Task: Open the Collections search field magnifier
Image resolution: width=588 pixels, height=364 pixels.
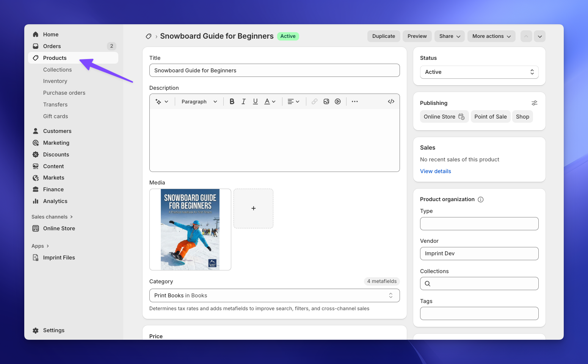Action: [x=427, y=283]
